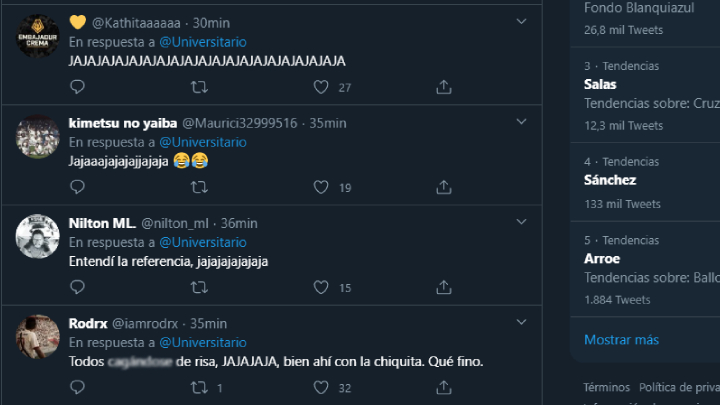The image size is (720, 405).
Task: Like Nilton ML.'s tweet with 15 likes
Action: pyautogui.click(x=321, y=287)
